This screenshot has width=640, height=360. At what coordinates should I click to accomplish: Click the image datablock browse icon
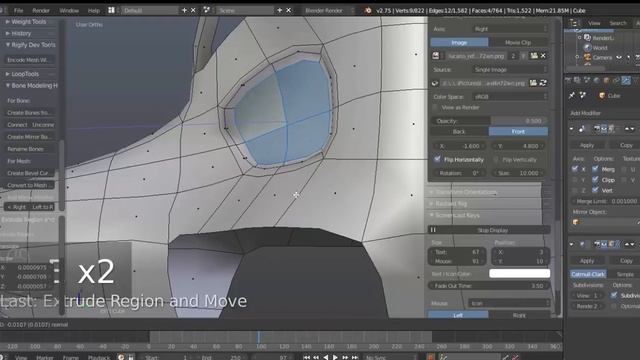436,56
